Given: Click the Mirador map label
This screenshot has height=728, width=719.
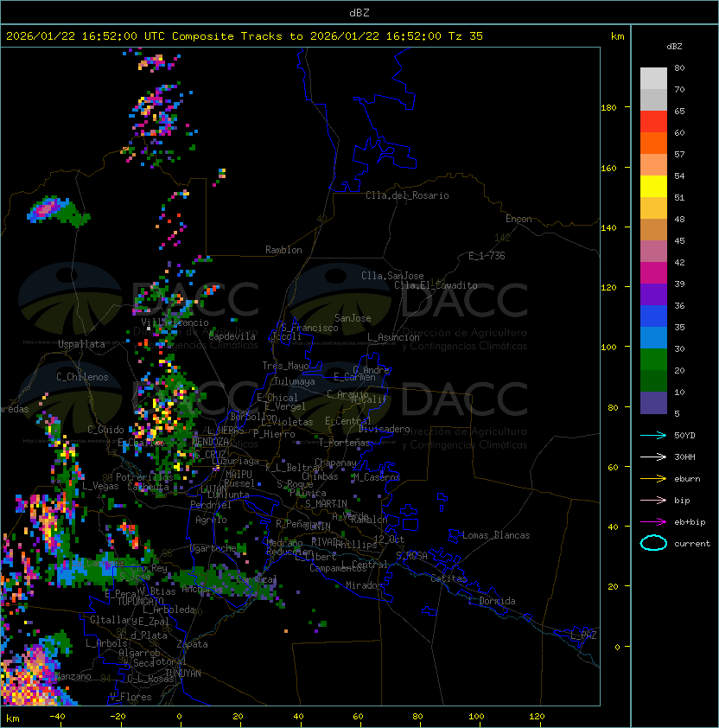Looking at the screenshot, I should 364,585.
